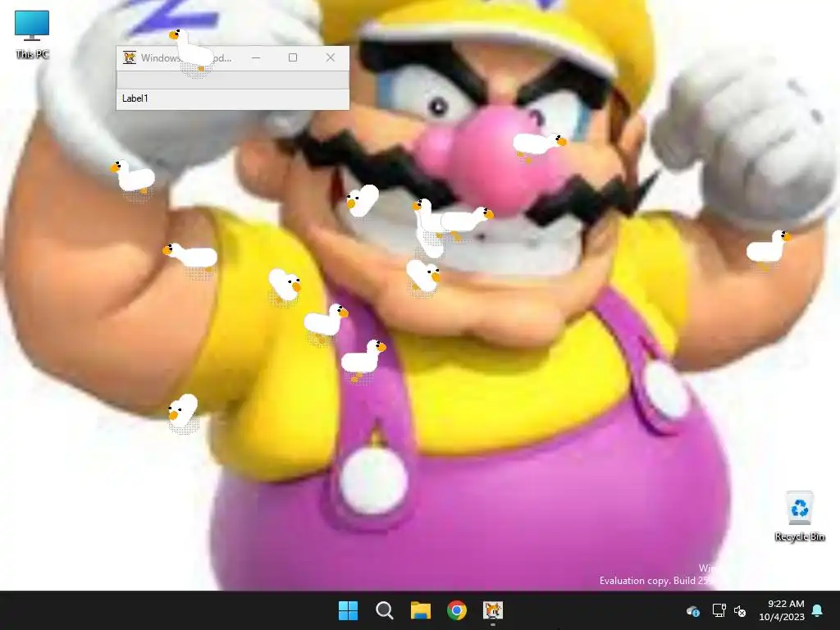Open Google Chrome from the taskbar
Screen dimensions: 840x630
tap(457, 610)
